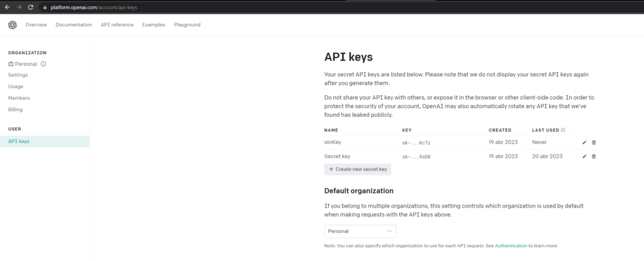Image resolution: width=644 pixels, height=261 pixels.
Task: Click the browser address bar URL
Action: coord(94,8)
